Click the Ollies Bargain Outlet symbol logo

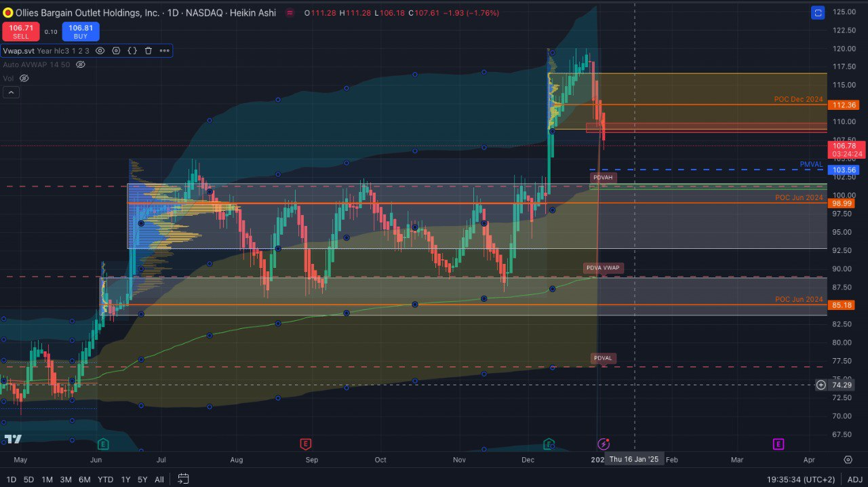[8, 12]
